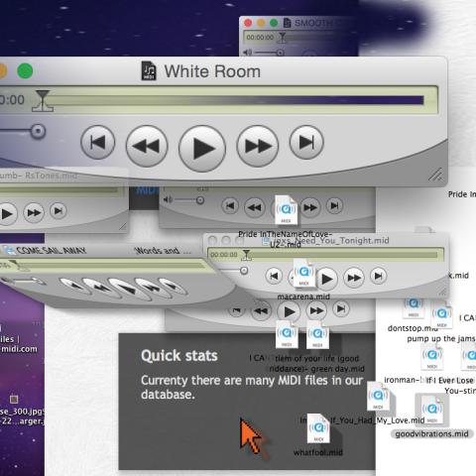Click speaker icon in player behind White Room
Screen dimensions: 476x476
point(168,199)
